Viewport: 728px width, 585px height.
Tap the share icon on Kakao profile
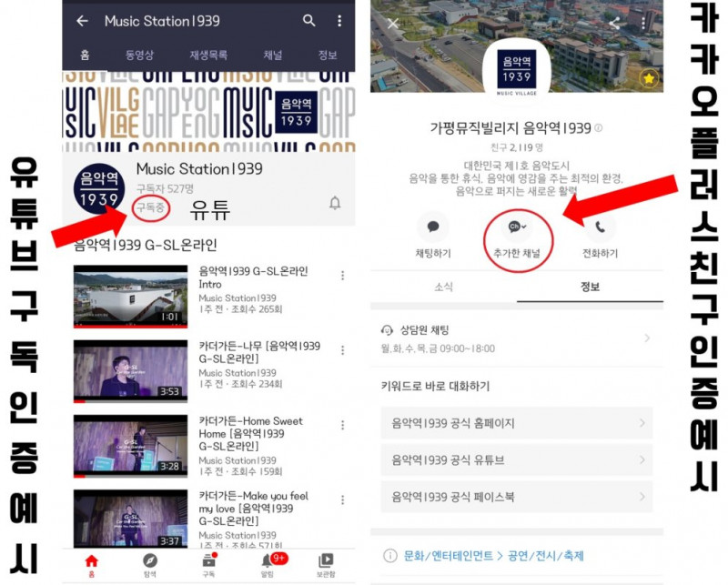click(614, 23)
